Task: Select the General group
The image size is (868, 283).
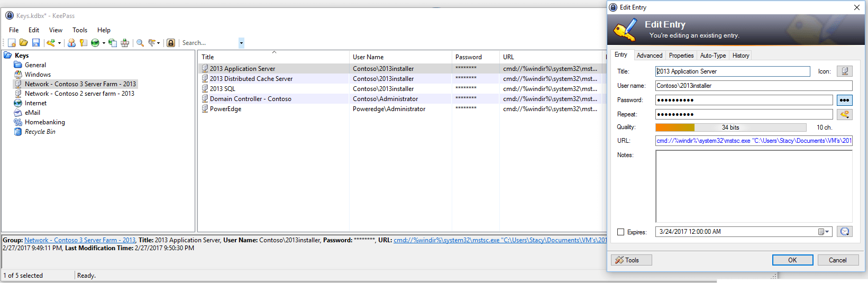Action: 35,65
